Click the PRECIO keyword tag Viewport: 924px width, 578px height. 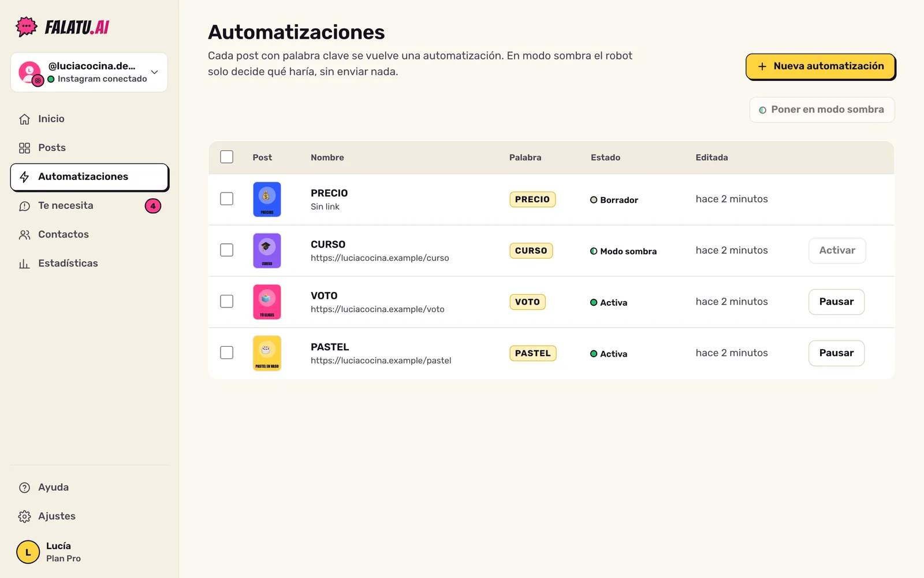coord(532,199)
